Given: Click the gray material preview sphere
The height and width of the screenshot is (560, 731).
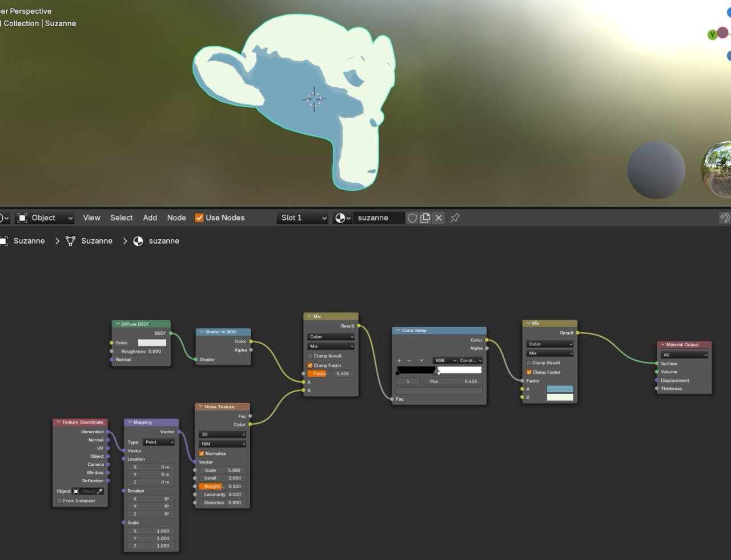Looking at the screenshot, I should [656, 170].
